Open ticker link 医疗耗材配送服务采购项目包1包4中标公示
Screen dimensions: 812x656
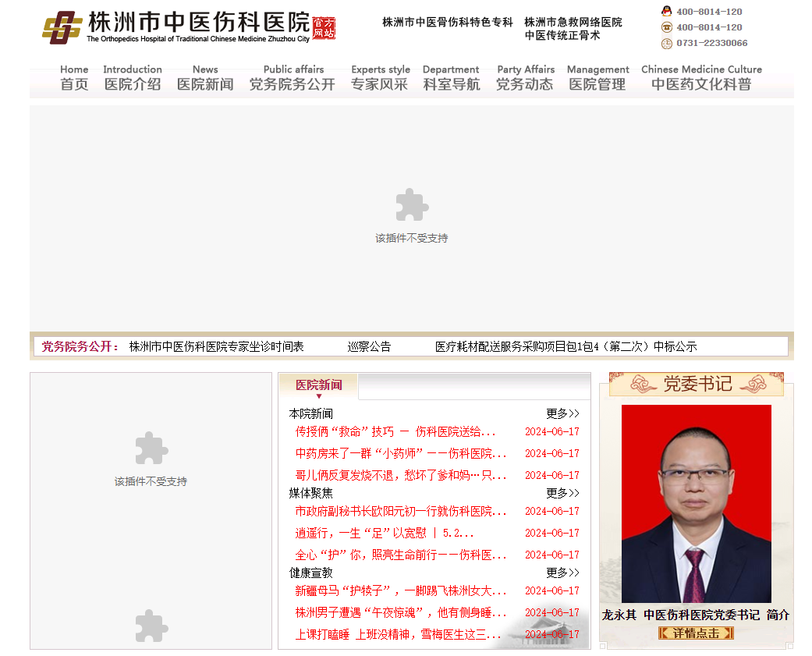[x=566, y=346]
